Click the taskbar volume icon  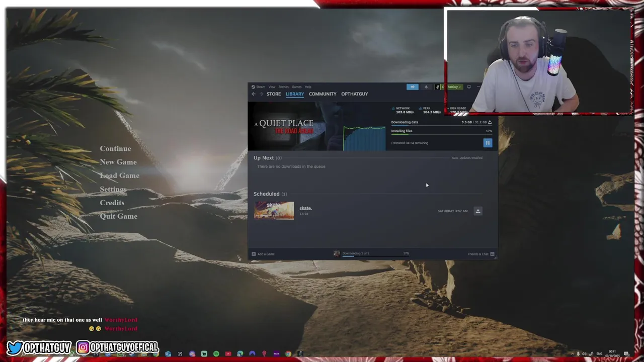[584, 354]
